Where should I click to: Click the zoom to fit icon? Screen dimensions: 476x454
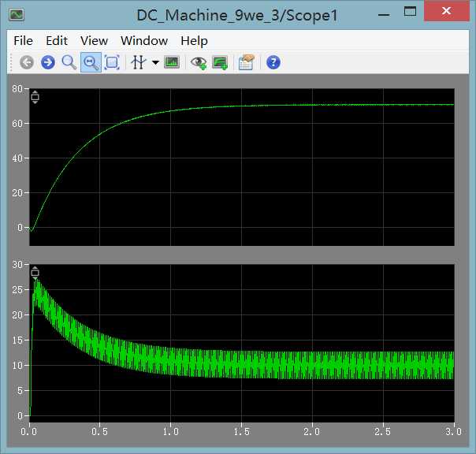tap(112, 62)
